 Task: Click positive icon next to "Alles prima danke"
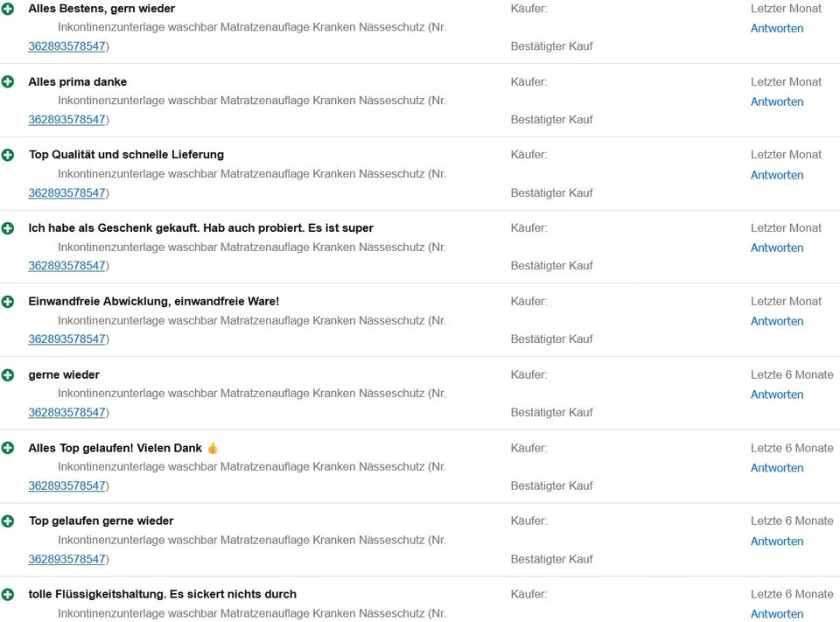coord(8,81)
